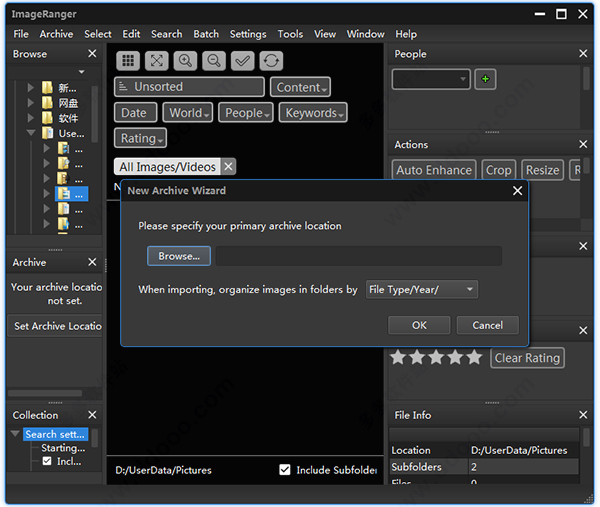
Task: Zoom out on thumbnails
Action: [214, 60]
